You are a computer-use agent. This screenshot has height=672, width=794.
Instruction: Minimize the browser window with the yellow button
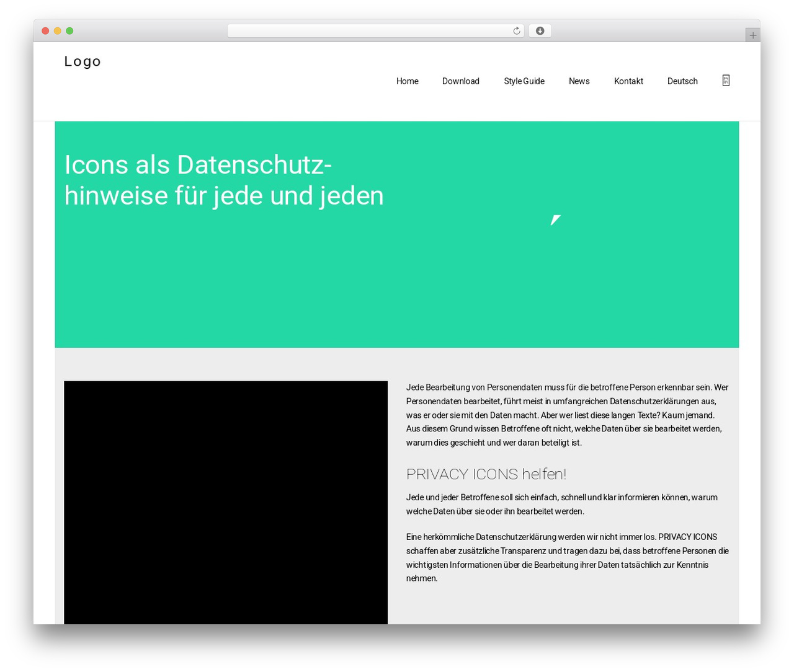(x=58, y=31)
